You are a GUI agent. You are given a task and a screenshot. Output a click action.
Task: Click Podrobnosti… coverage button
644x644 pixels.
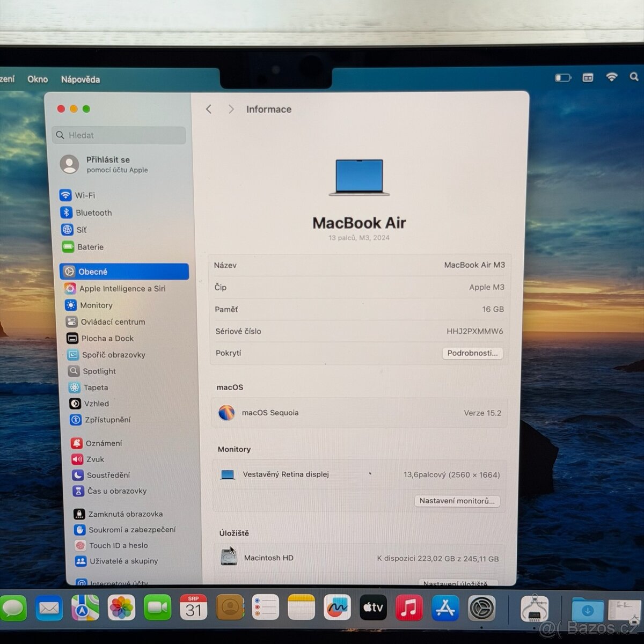[472, 353]
